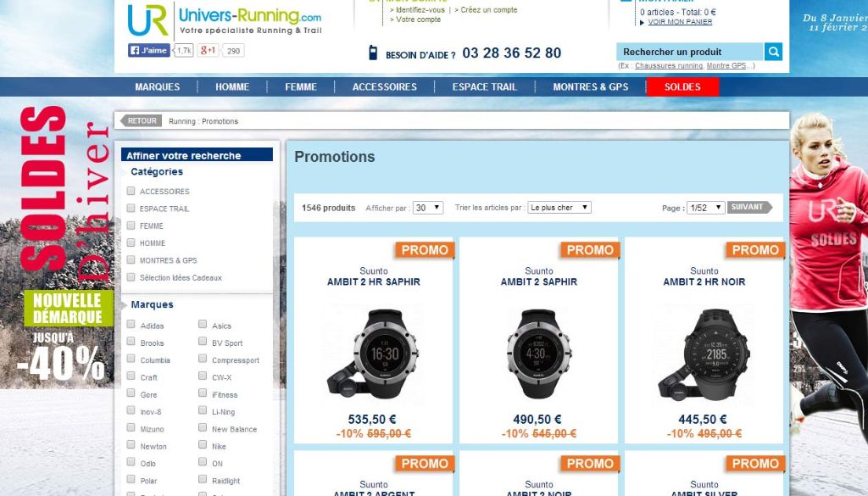Click the Facebook J'aime button
The width and height of the screenshot is (868, 496).
coord(149,50)
